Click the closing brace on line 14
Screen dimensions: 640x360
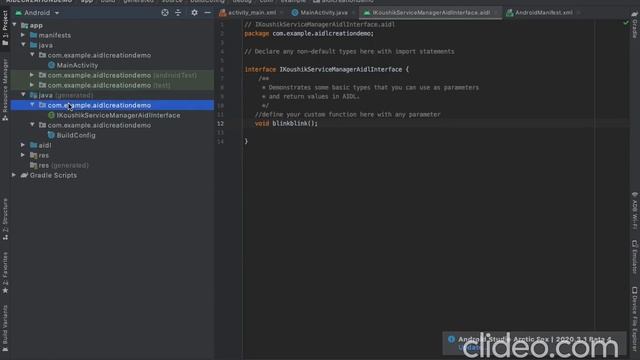(x=246, y=141)
